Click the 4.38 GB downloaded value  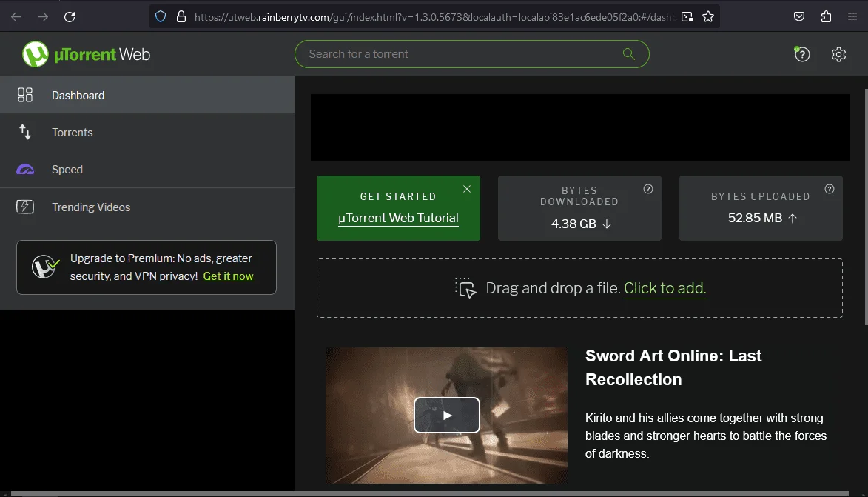pyautogui.click(x=573, y=224)
